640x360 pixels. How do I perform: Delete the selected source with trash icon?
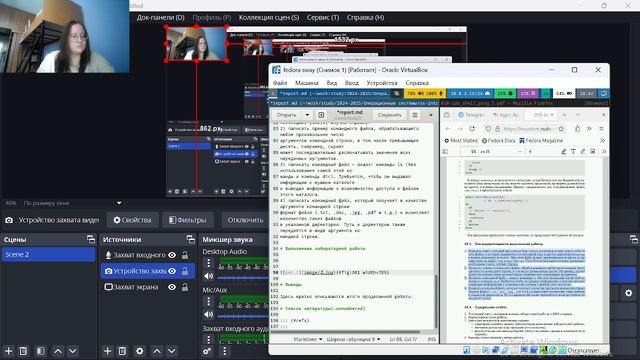(122, 351)
